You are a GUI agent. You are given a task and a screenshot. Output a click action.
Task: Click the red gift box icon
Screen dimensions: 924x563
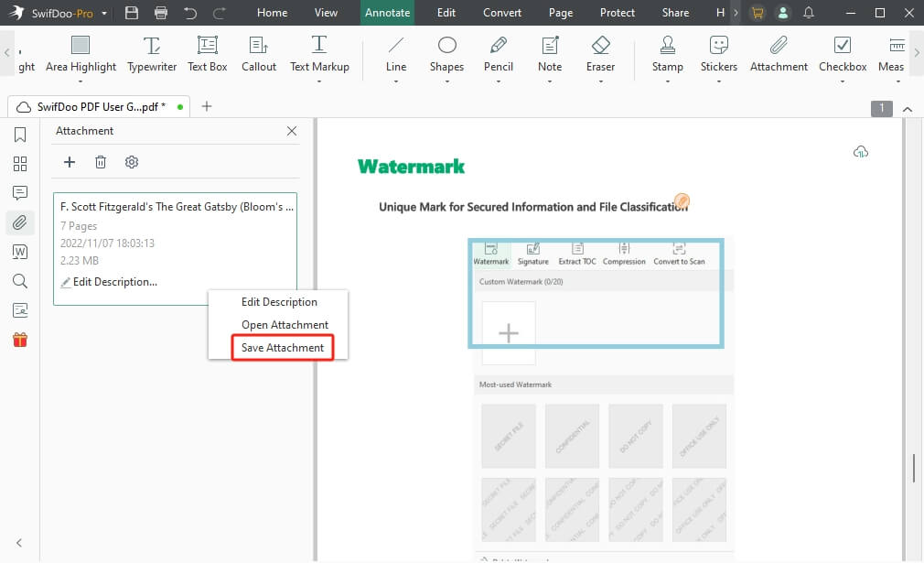20,340
